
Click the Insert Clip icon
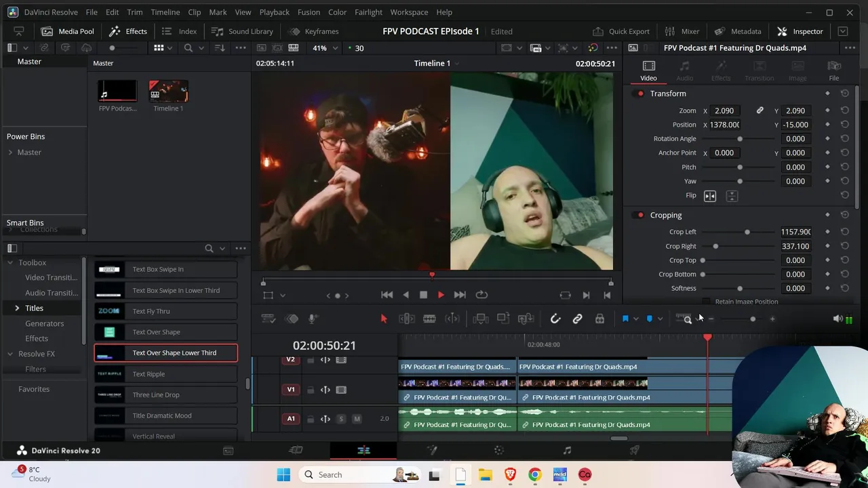coord(480,319)
